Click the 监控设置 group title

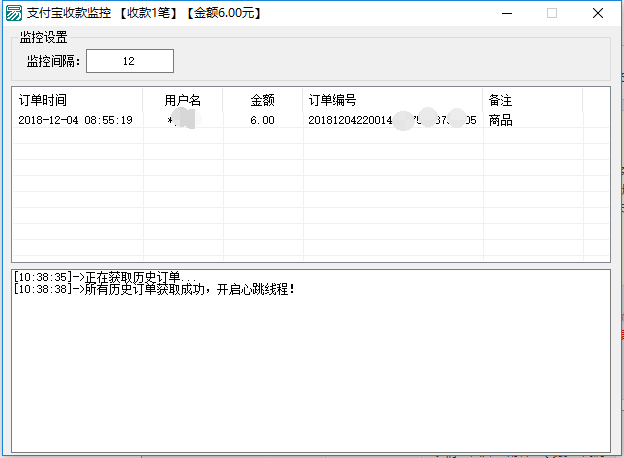pos(43,37)
